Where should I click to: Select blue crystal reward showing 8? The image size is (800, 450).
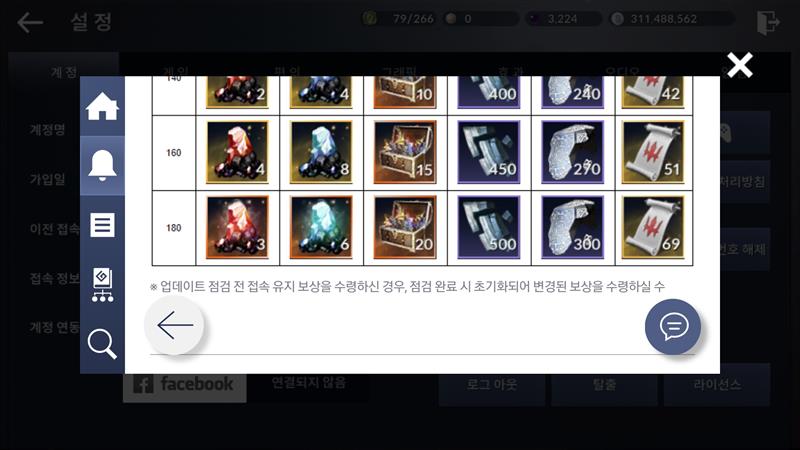tap(321, 152)
